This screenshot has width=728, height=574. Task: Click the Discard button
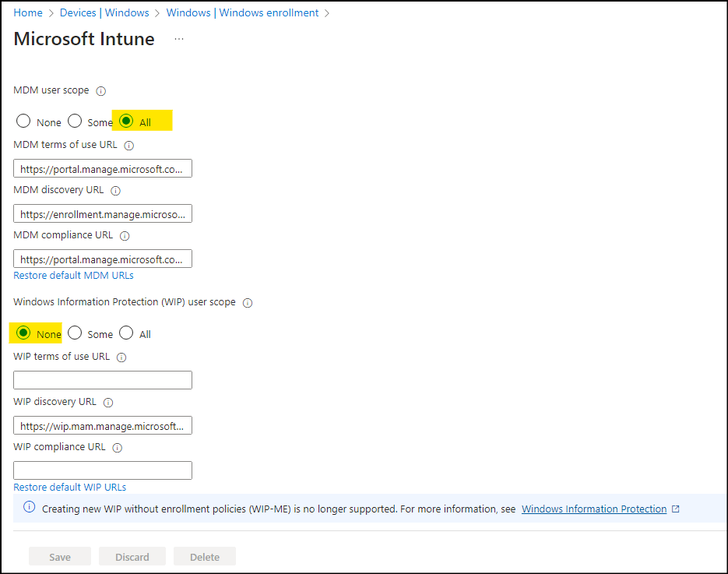click(132, 556)
